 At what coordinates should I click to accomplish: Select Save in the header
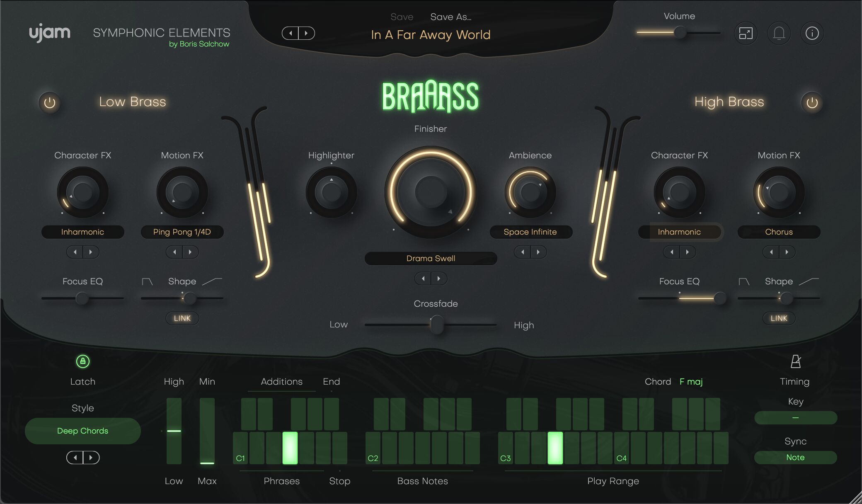[x=401, y=17]
